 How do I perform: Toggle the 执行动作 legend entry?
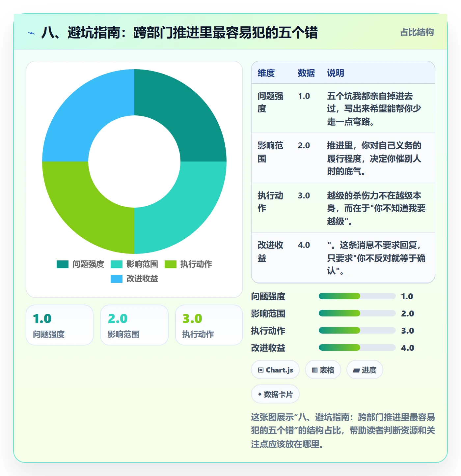[x=188, y=264]
